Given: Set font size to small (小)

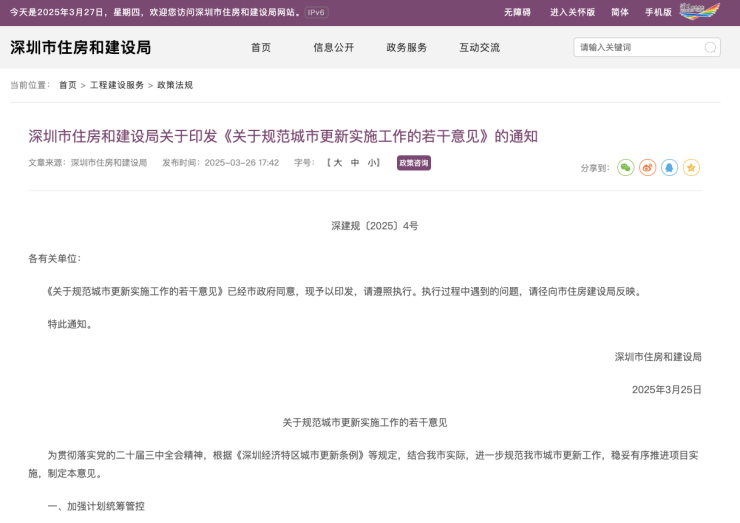Looking at the screenshot, I should click(x=372, y=162).
